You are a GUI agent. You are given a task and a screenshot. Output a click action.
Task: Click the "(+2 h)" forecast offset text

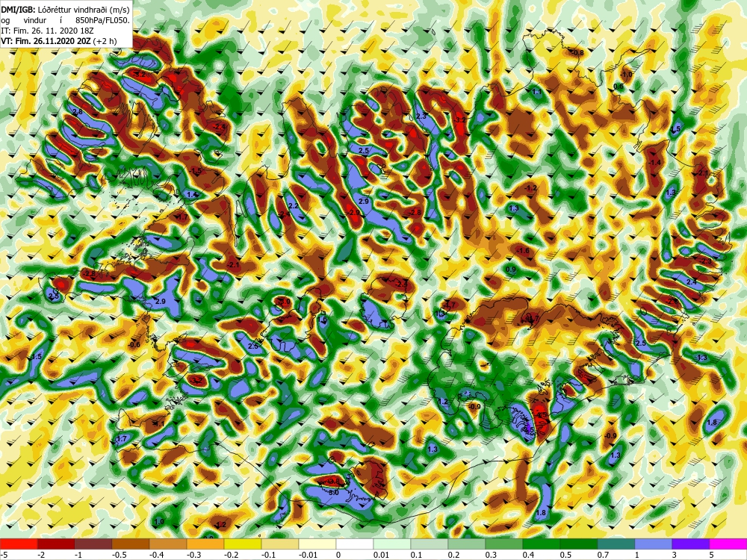click(105, 41)
